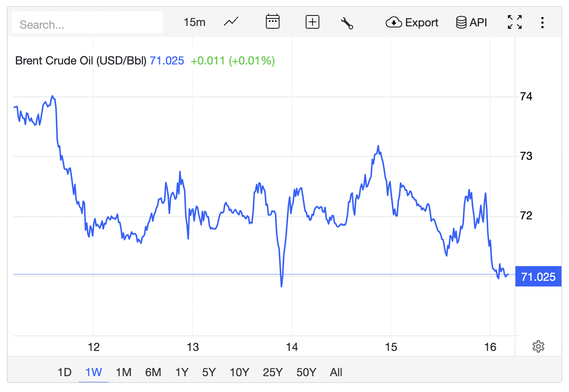
Task: Select the All time range
Action: click(x=336, y=372)
